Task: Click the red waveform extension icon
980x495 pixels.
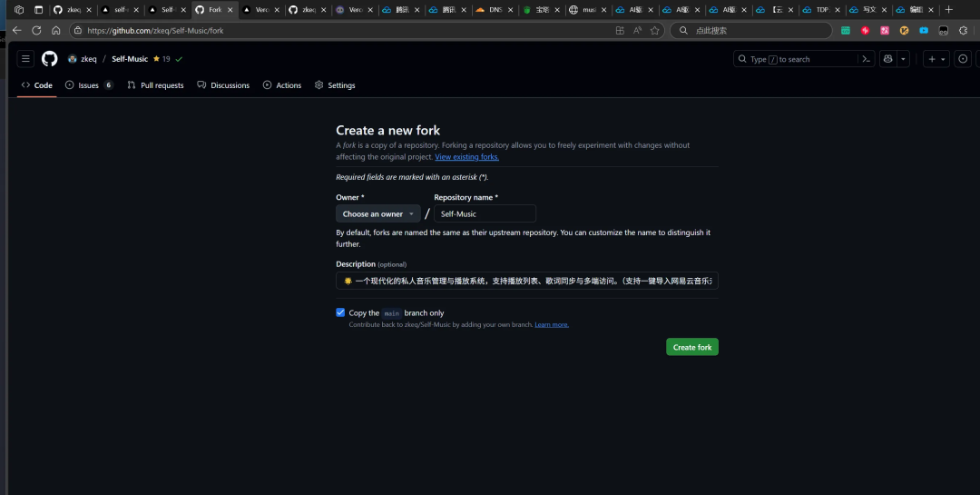Action: [x=865, y=30]
